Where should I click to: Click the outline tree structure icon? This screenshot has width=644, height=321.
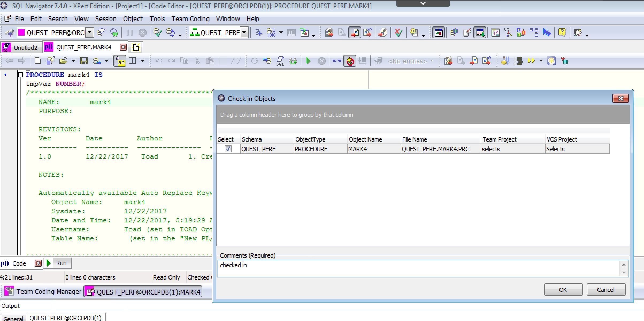(518, 61)
